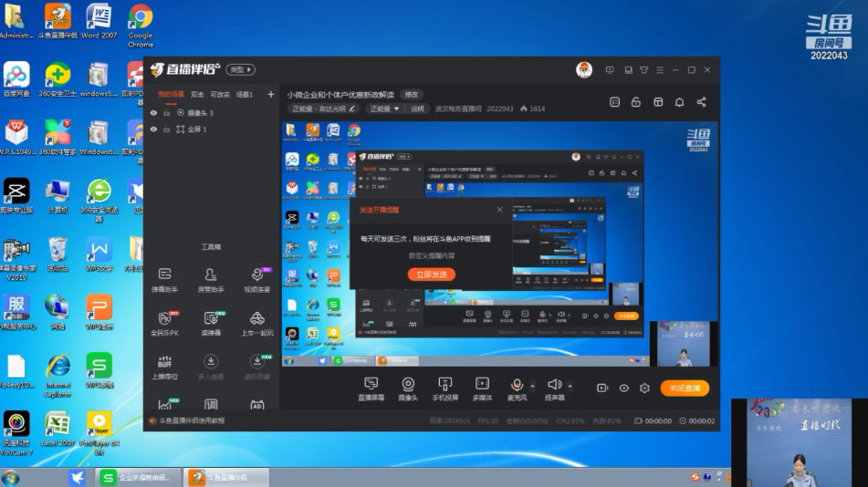Viewport: 868px width, 487px height.
Task: Expand the arrow next to 扬声器
Action: 570,385
